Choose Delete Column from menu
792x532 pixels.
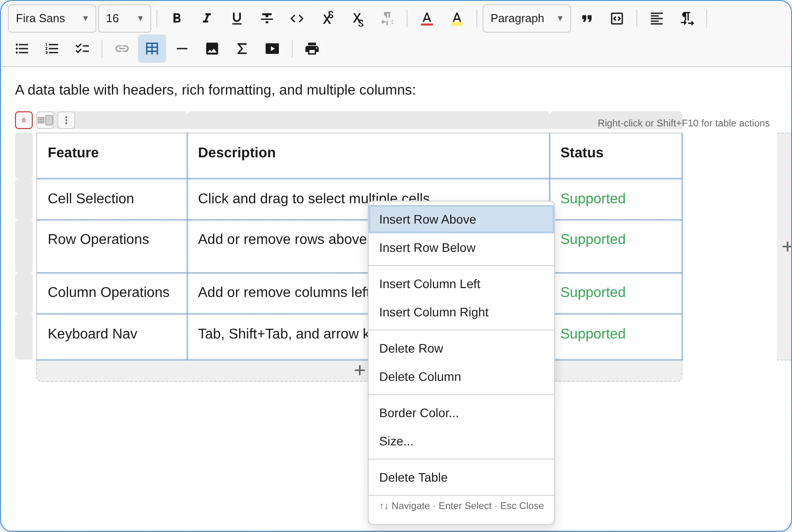[x=461, y=377]
